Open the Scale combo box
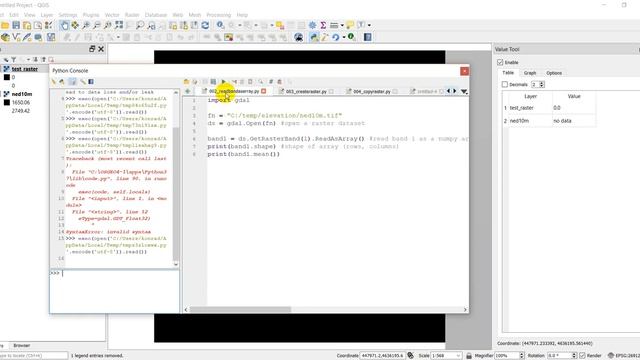Screen dimensions: 640x360 [x=446, y=356]
